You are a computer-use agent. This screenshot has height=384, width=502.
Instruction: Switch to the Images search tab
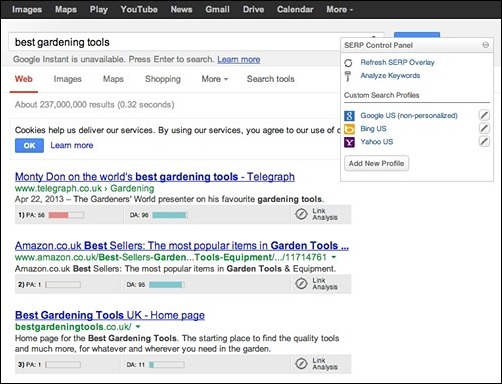tap(67, 79)
